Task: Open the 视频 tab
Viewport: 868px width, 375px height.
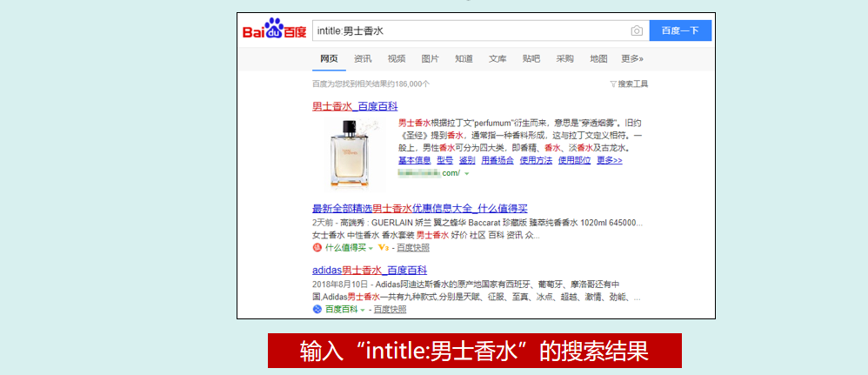Action: (397, 58)
